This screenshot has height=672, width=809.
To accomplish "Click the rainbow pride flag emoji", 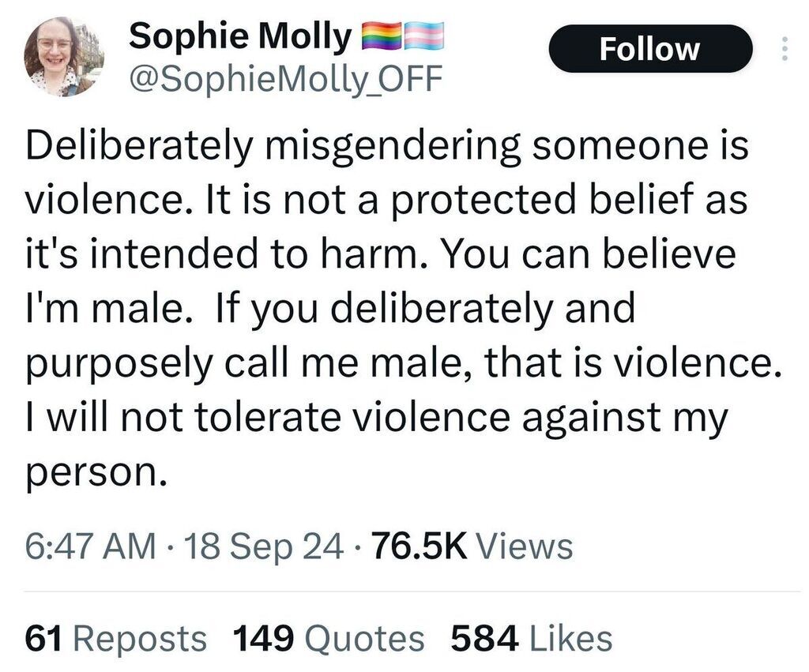I will [381, 36].
